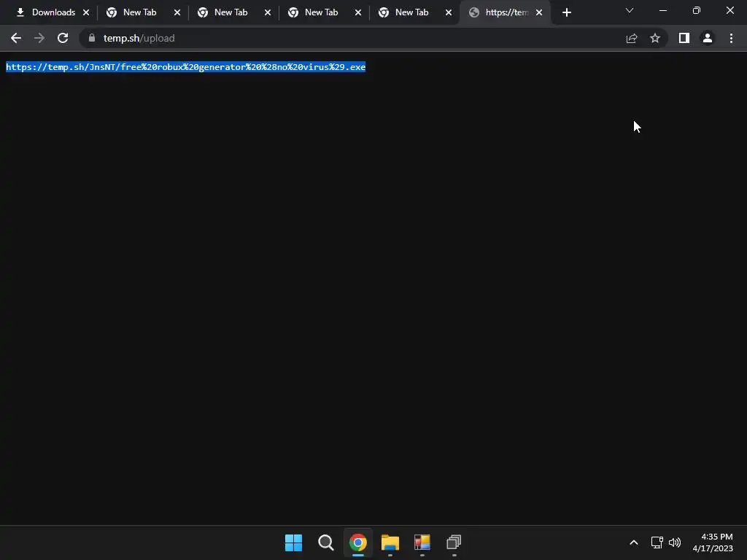This screenshot has height=560, width=747.
Task: Open the Chrome three-dot menu
Action: pyautogui.click(x=731, y=38)
